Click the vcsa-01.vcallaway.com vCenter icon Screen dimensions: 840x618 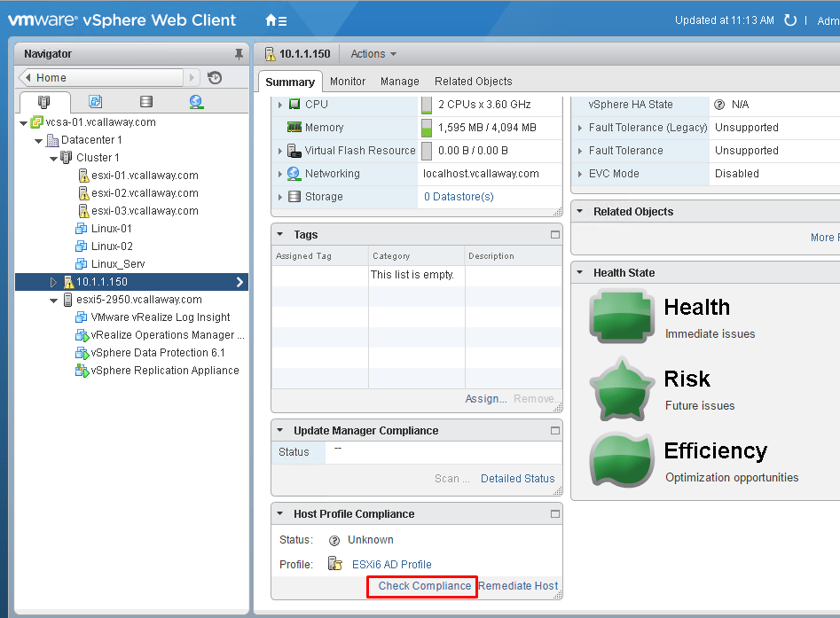click(x=37, y=122)
